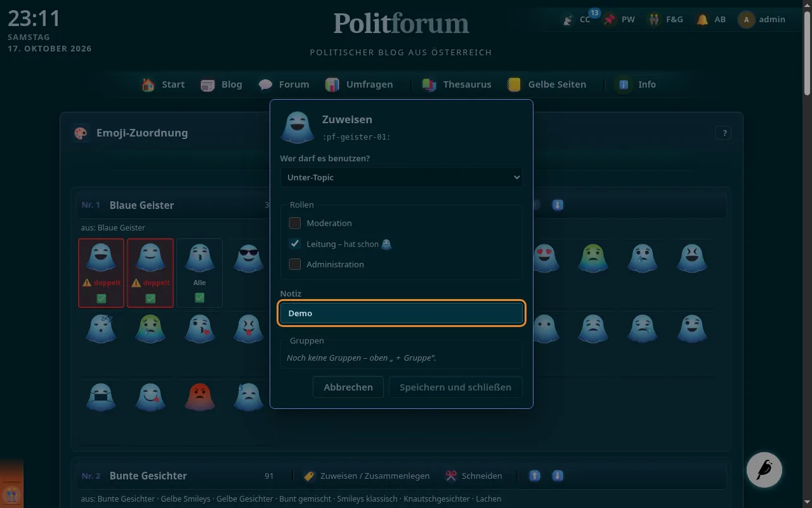This screenshot has width=812, height=508.
Task: Cancel the dialog with Abbrechen
Action: (348, 387)
